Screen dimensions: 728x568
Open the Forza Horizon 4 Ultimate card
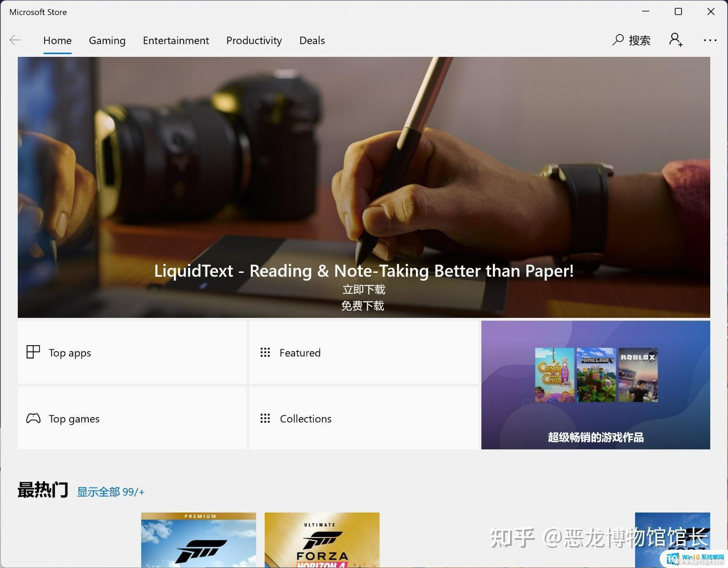322,540
